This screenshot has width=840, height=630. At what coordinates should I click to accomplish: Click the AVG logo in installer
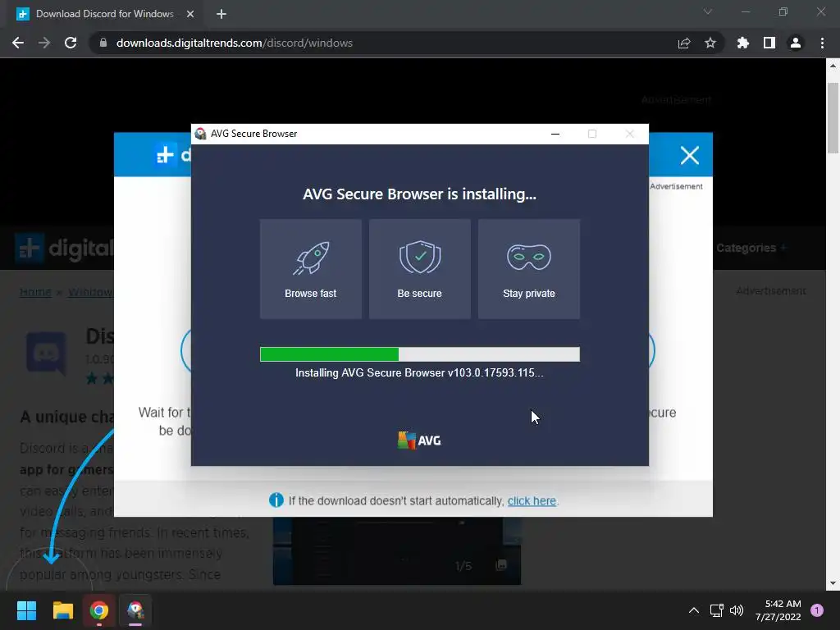tap(419, 441)
